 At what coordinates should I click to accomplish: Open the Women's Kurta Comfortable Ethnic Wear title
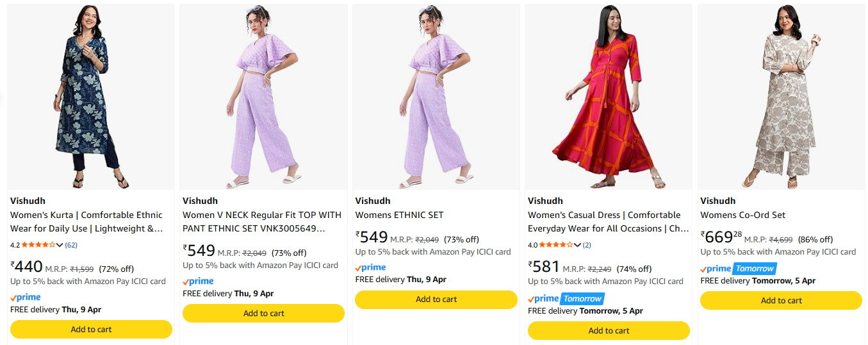[x=86, y=222]
